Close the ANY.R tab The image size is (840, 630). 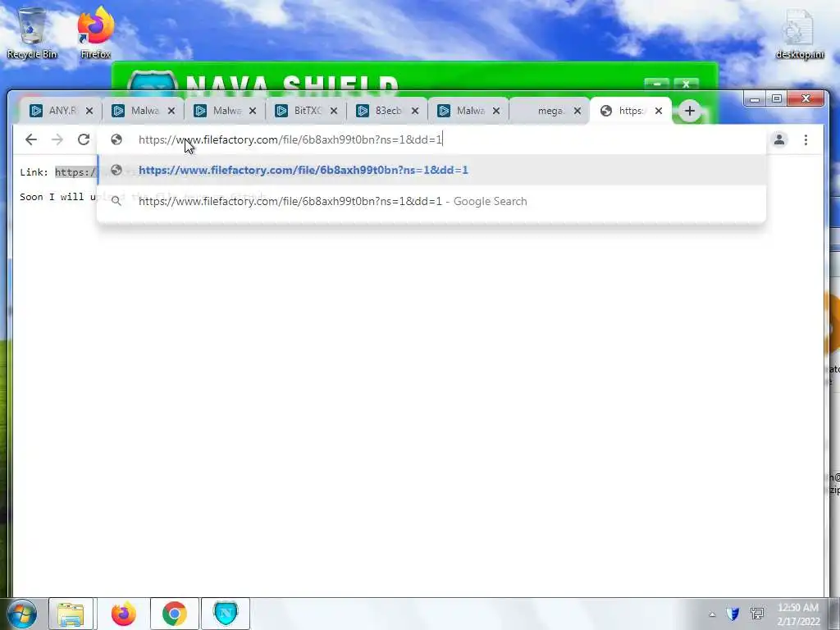(89, 111)
